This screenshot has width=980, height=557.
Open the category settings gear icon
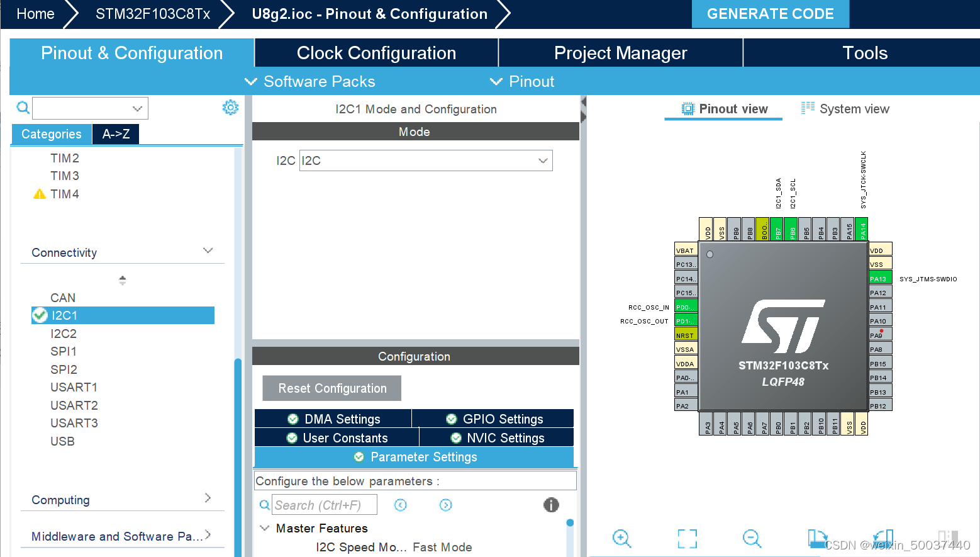(x=230, y=108)
